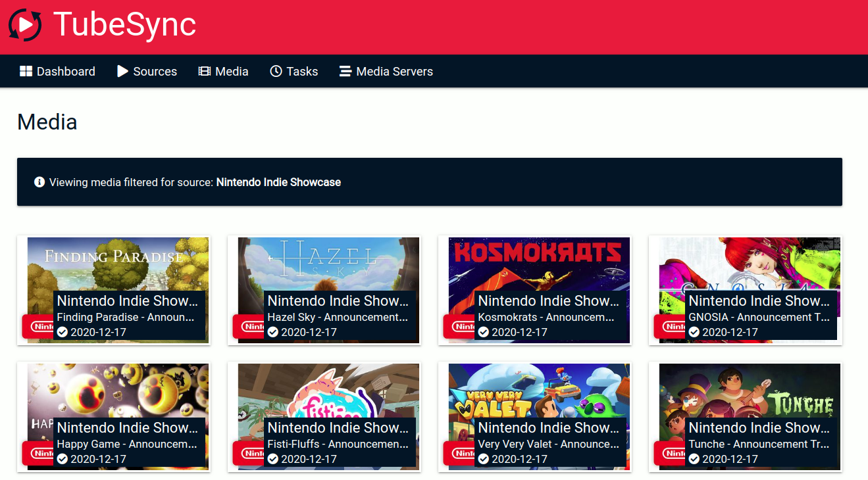Click the Media Servers stack icon

[345, 71]
